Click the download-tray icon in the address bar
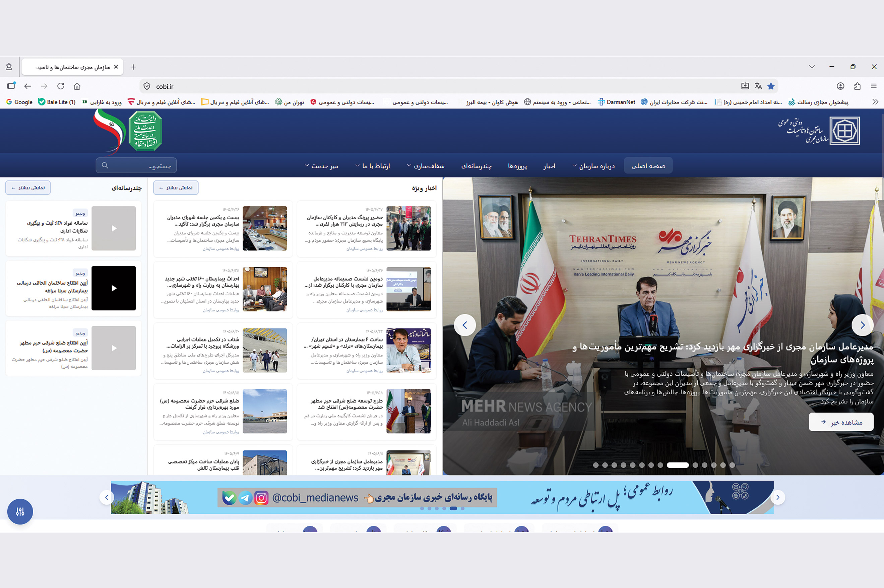This screenshot has height=588, width=884. (x=745, y=86)
